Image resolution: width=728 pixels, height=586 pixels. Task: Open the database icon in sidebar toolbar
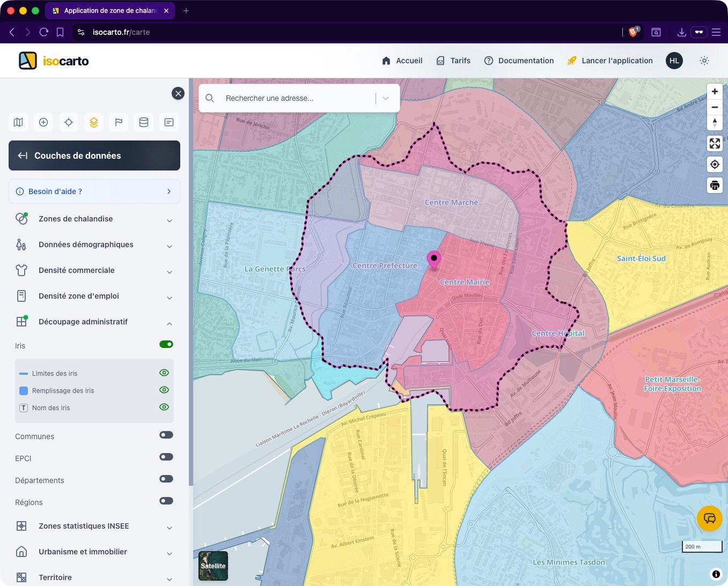[144, 122]
